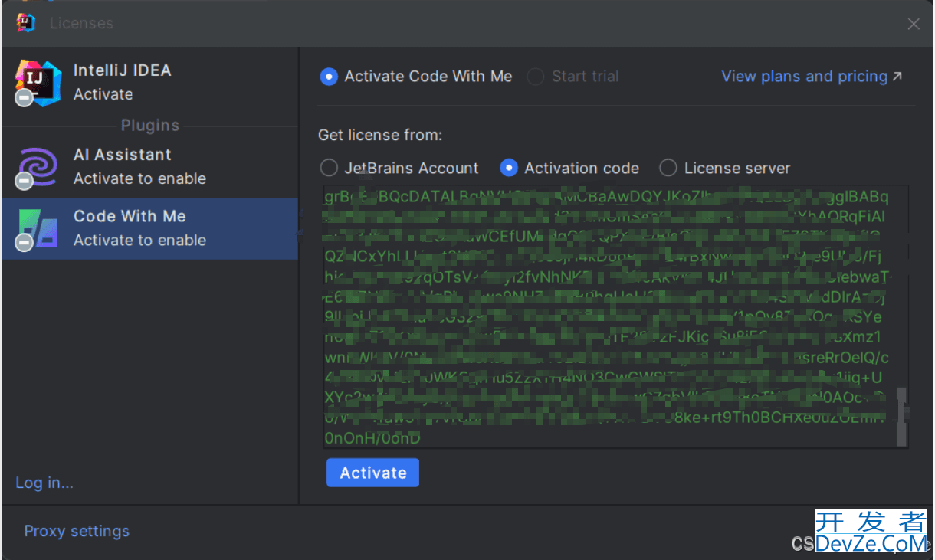Select Code With Me in the plugins list
The image size is (935, 560).
point(150,228)
